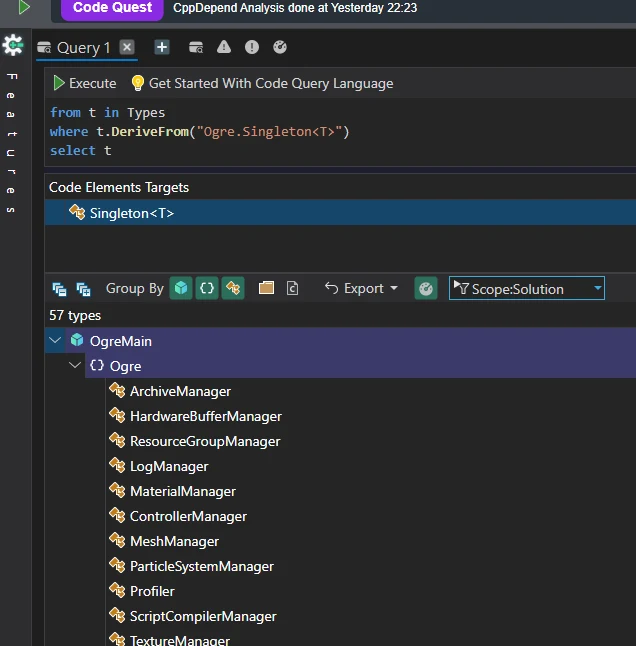
Task: Toggle group by folder icon
Action: pos(267,288)
